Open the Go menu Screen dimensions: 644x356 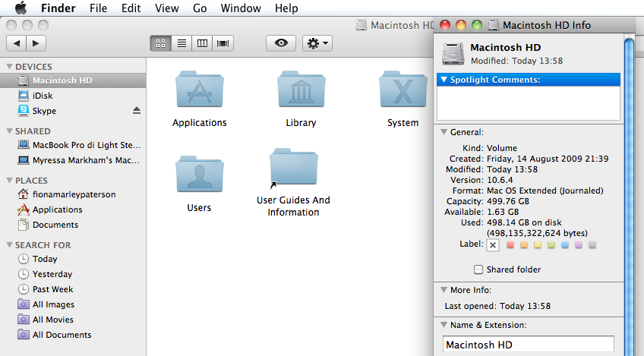click(200, 8)
